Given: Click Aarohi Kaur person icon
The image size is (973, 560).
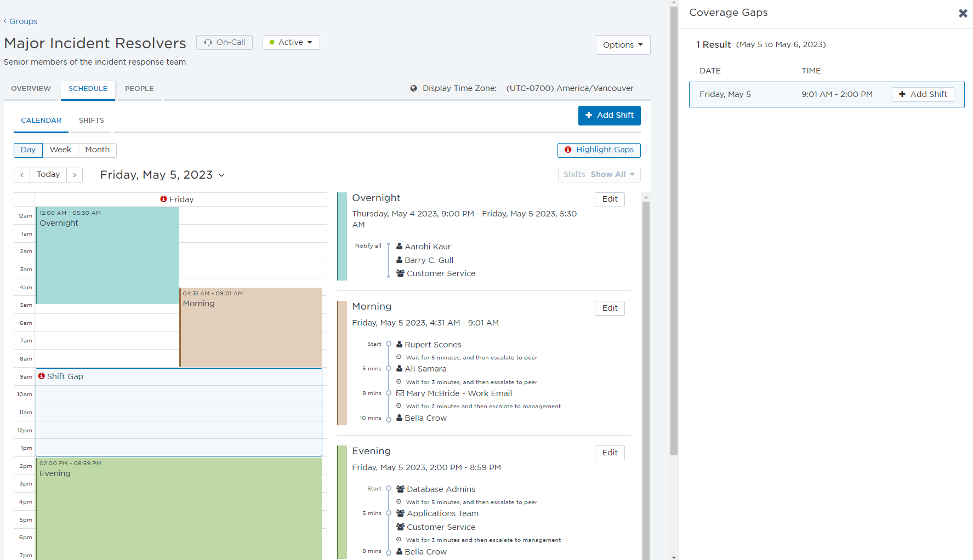Looking at the screenshot, I should (400, 247).
